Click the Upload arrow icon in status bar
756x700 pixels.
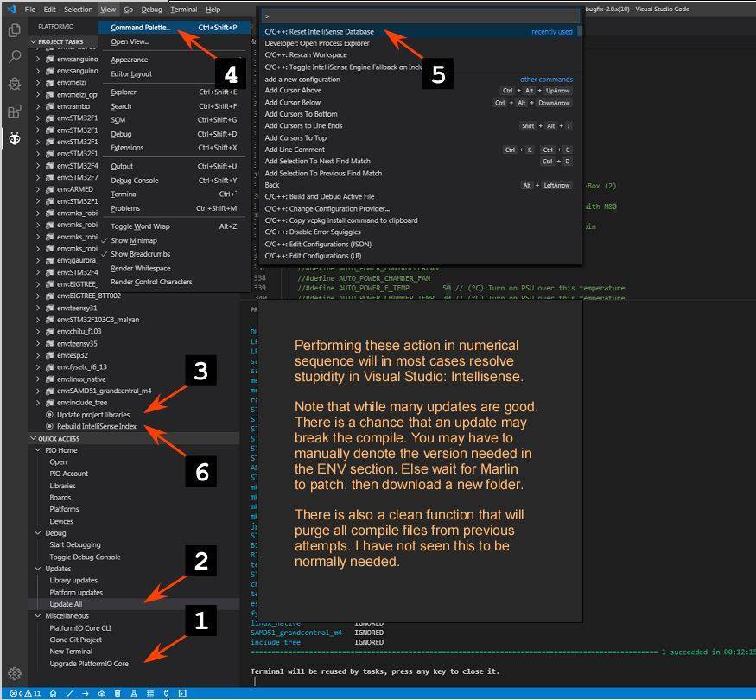86,693
